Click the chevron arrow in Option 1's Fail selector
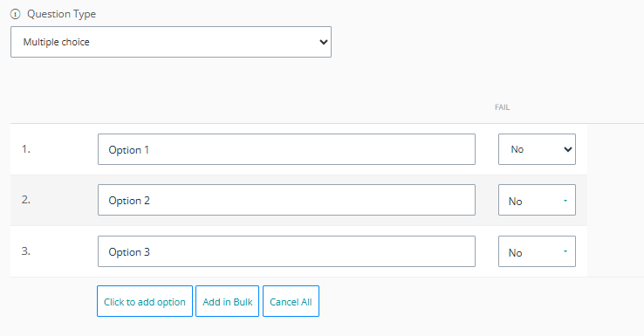 click(x=567, y=149)
